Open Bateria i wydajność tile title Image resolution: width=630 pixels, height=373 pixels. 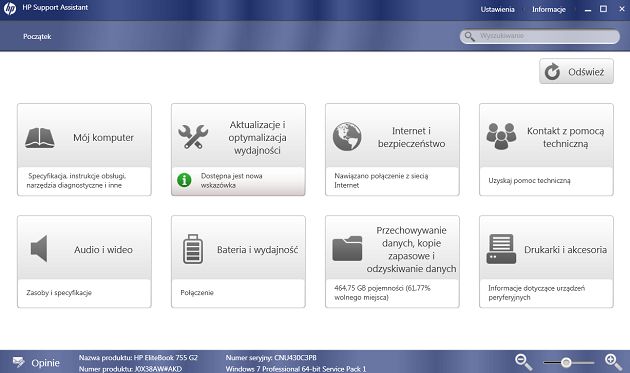[x=258, y=250]
